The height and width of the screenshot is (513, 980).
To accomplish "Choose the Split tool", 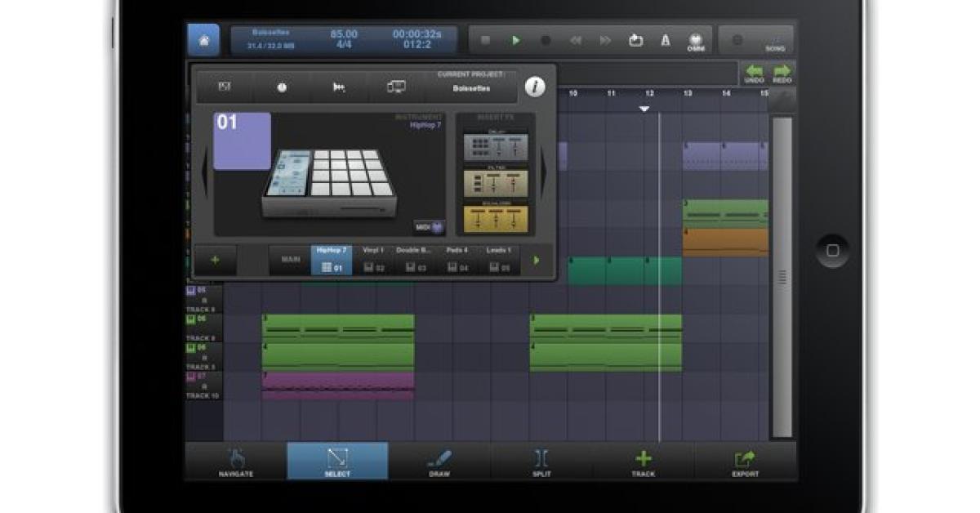I will click(541, 462).
